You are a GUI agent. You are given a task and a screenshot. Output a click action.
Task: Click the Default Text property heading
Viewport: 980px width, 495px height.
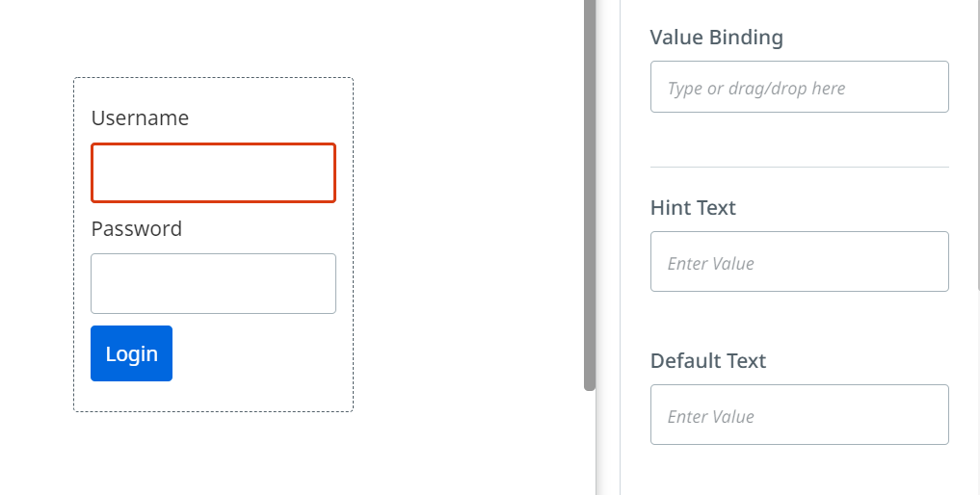[707, 361]
